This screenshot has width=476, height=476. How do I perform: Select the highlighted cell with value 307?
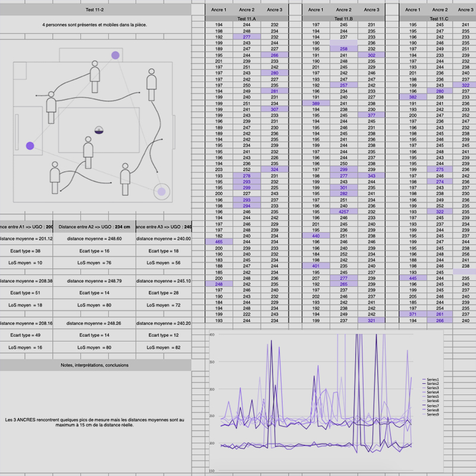pos(274,109)
